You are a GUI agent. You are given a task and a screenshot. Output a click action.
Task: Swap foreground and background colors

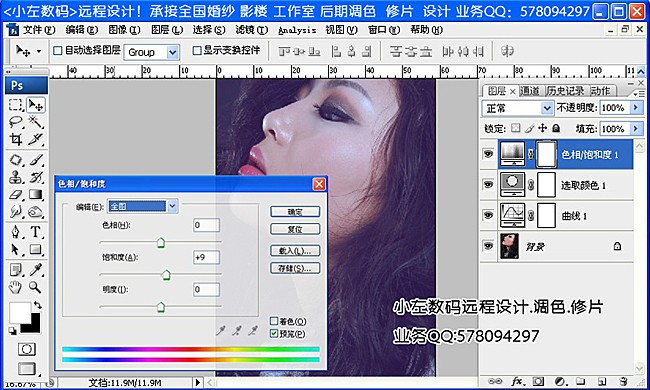(38, 305)
